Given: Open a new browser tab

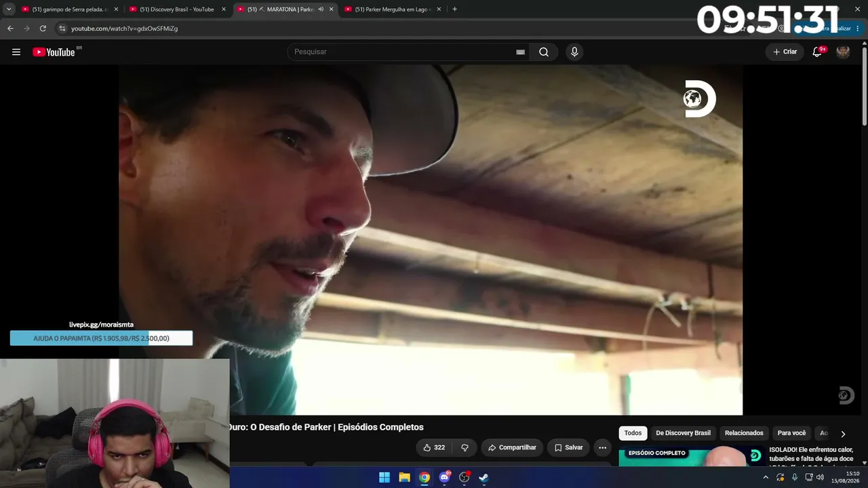Looking at the screenshot, I should coord(454,9).
